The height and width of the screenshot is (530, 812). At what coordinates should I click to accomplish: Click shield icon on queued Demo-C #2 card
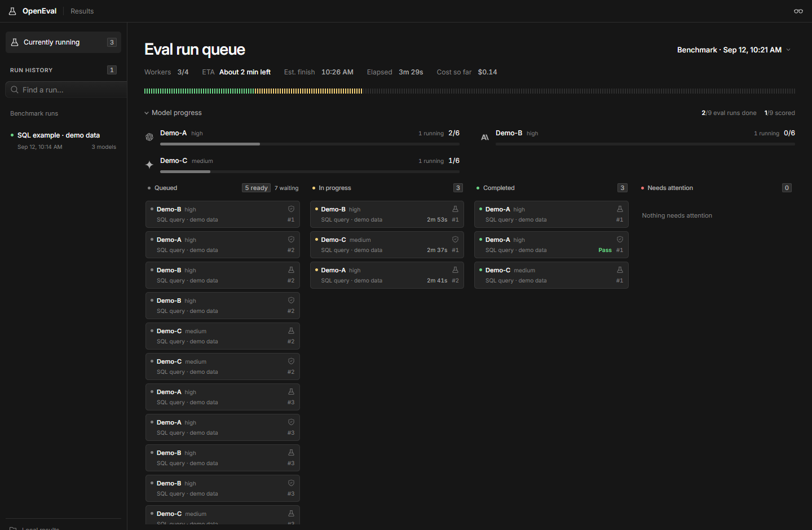click(x=291, y=361)
